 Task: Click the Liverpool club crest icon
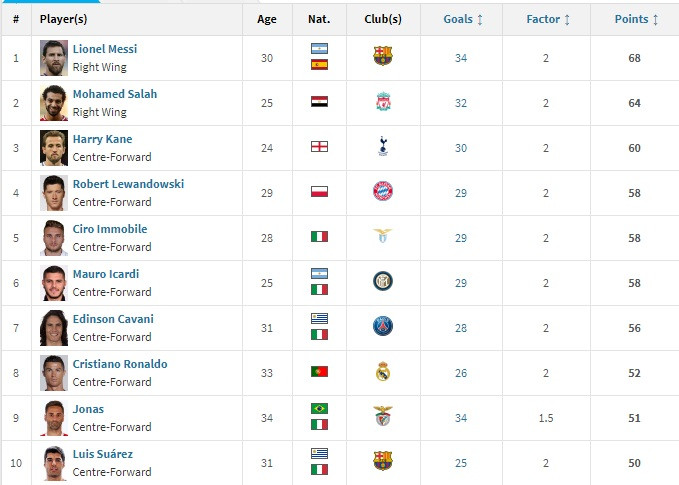point(383,101)
